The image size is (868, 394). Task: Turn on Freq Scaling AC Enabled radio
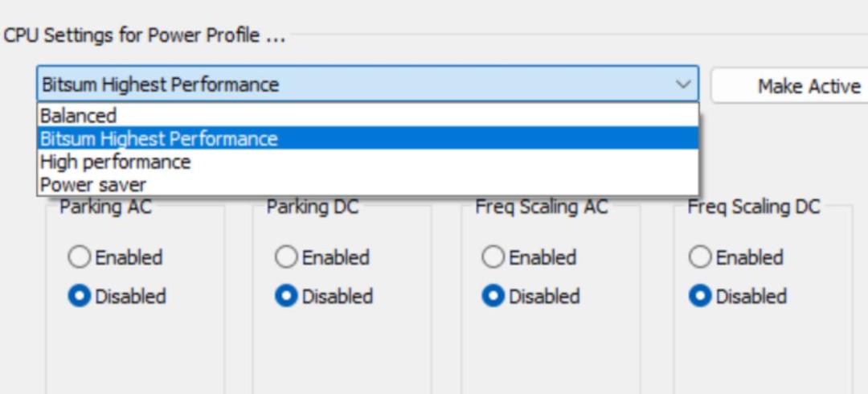pyautogui.click(x=493, y=258)
